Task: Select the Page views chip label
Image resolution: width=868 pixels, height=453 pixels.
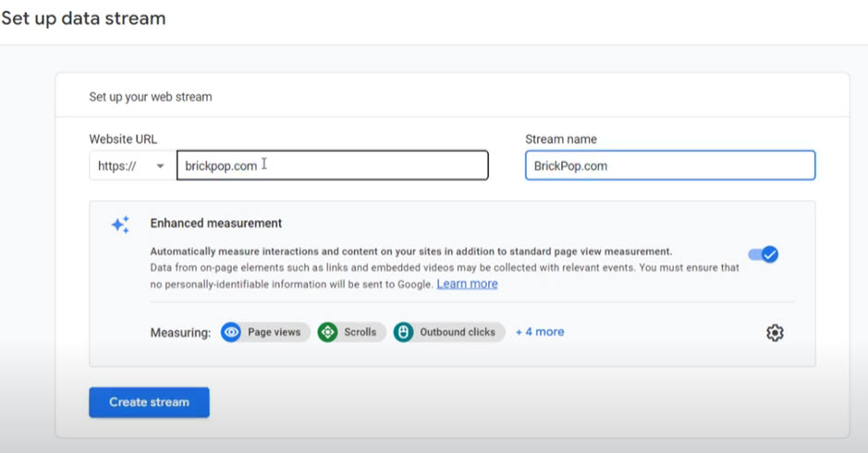Action: pyautogui.click(x=274, y=333)
